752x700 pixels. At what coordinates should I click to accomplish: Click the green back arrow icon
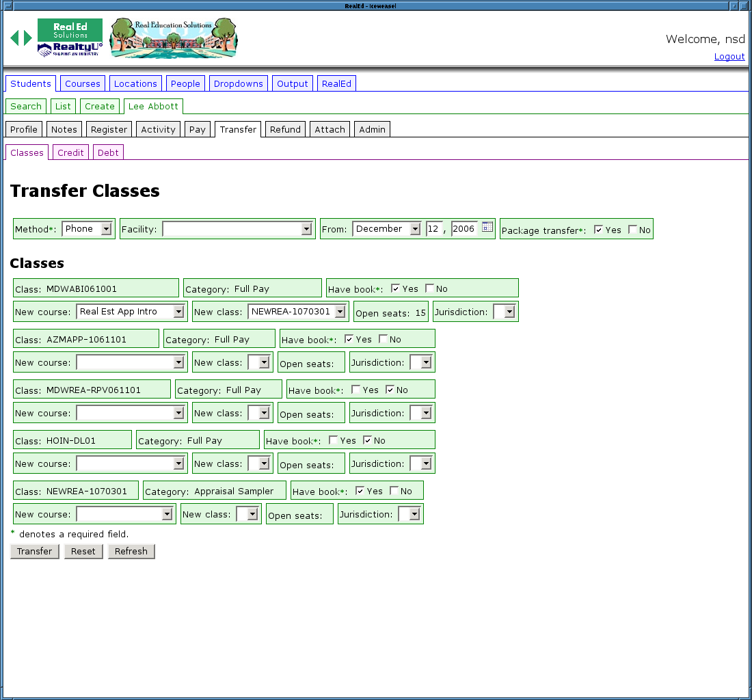(14, 38)
